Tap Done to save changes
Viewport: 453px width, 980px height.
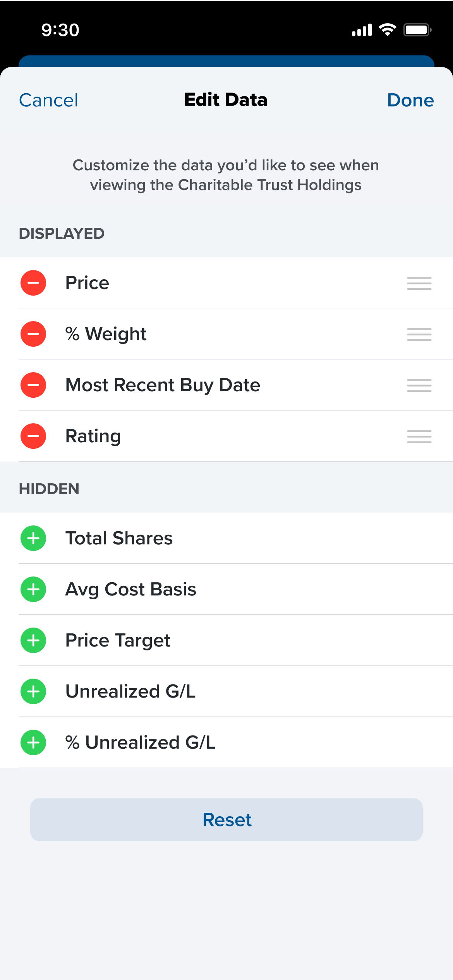[x=410, y=100]
